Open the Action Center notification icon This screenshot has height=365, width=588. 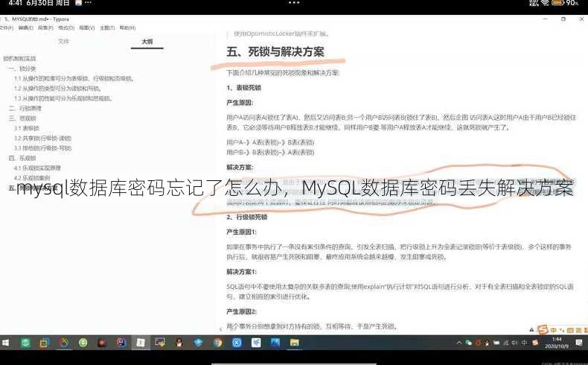coord(579,343)
